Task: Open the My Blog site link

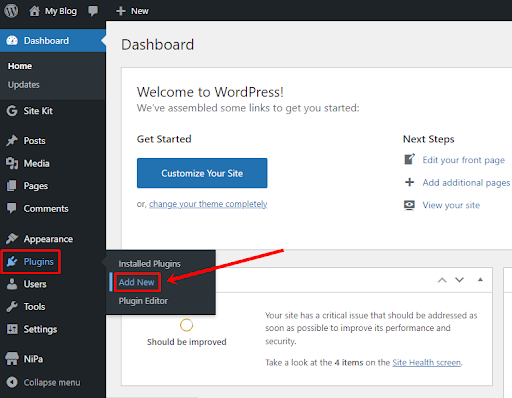Action: click(x=61, y=11)
